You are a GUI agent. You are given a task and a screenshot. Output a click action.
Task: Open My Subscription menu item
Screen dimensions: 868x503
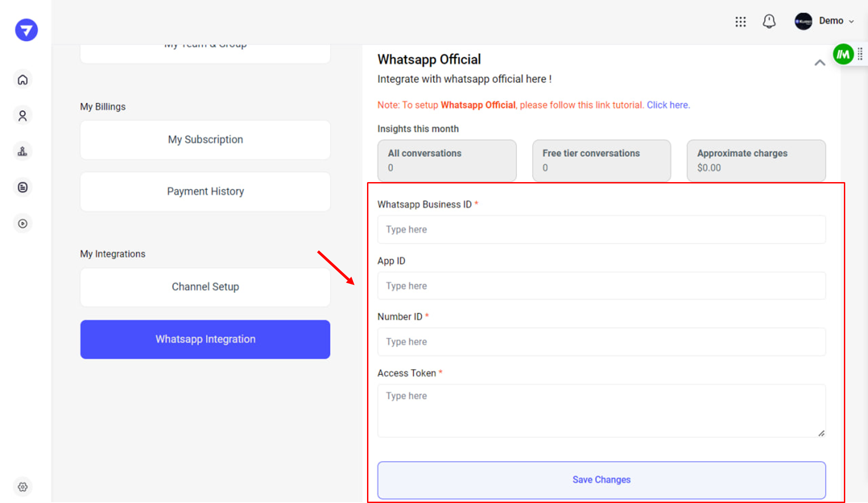click(x=205, y=140)
